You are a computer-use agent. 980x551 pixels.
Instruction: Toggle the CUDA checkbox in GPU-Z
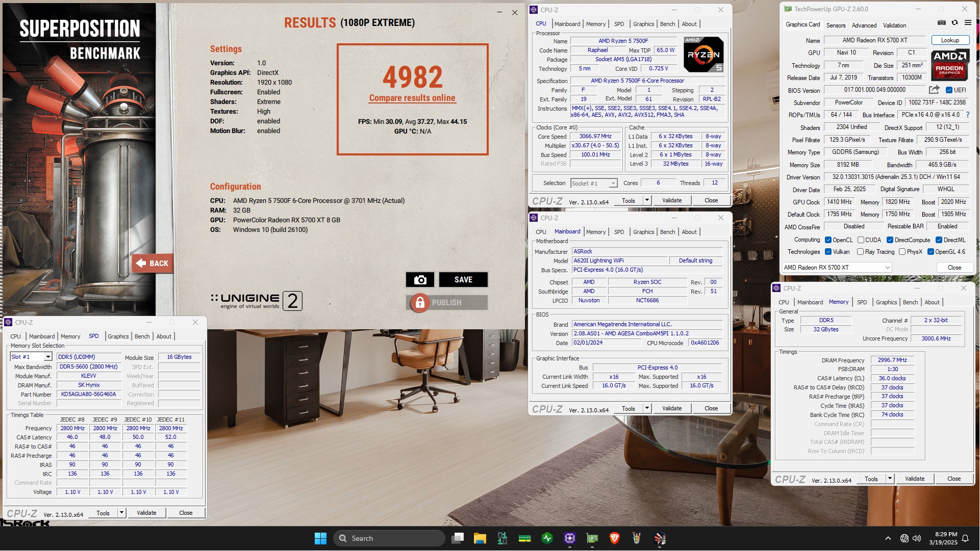pyautogui.click(x=861, y=240)
